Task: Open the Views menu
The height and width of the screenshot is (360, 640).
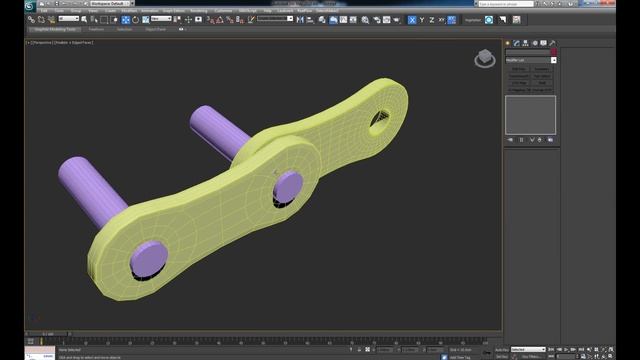Action: coord(93,11)
